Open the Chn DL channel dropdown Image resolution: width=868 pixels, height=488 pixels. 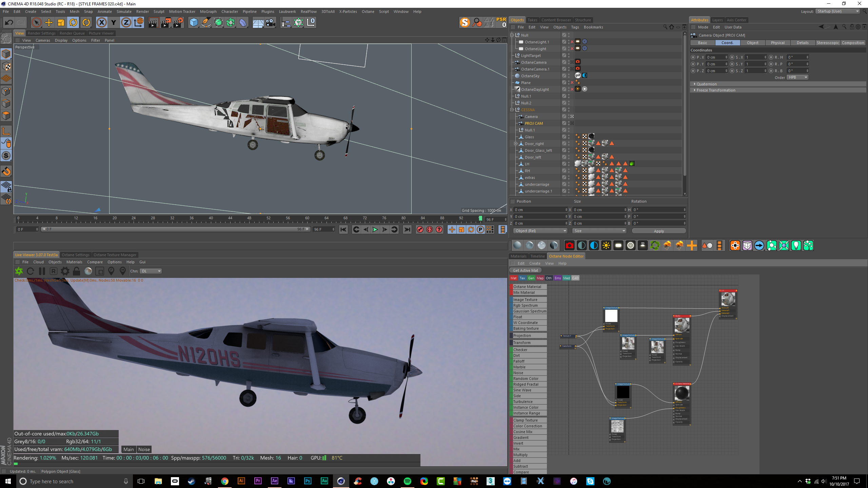pyautogui.click(x=151, y=271)
